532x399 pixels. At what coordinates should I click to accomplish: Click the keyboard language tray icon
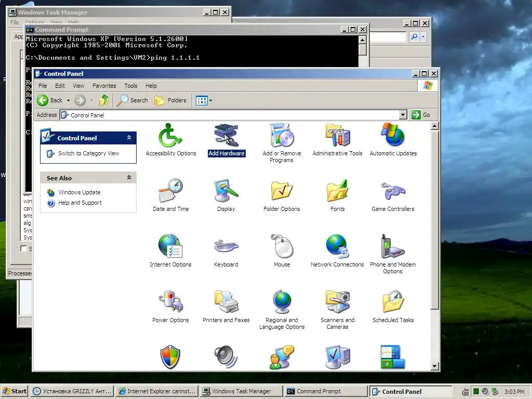point(465,392)
